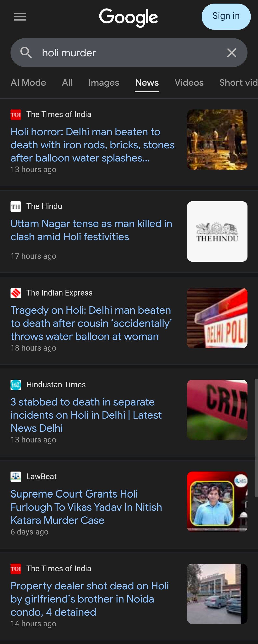Sign in to Google account
Image resolution: width=258 pixels, height=644 pixels.
[x=226, y=16]
